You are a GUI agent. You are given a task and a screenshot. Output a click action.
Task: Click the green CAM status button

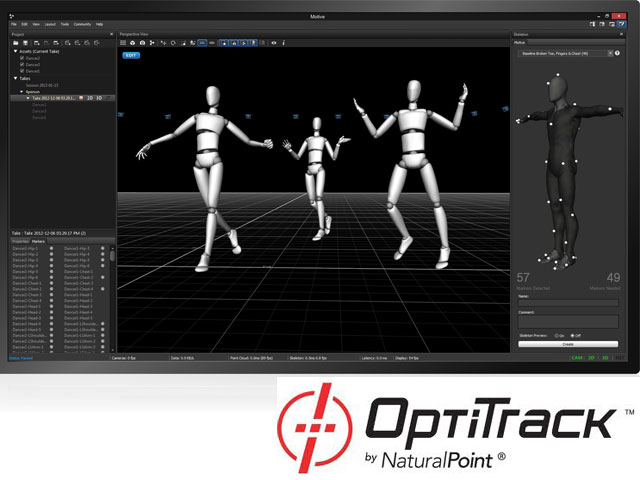(577, 358)
